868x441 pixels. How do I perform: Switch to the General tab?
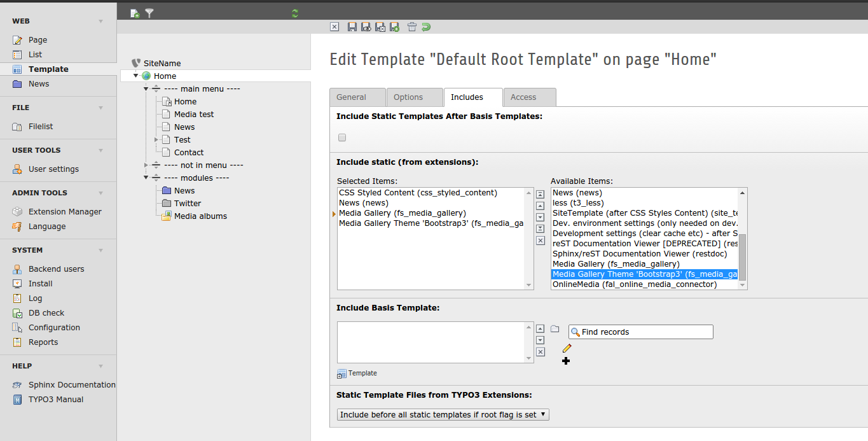(x=352, y=97)
